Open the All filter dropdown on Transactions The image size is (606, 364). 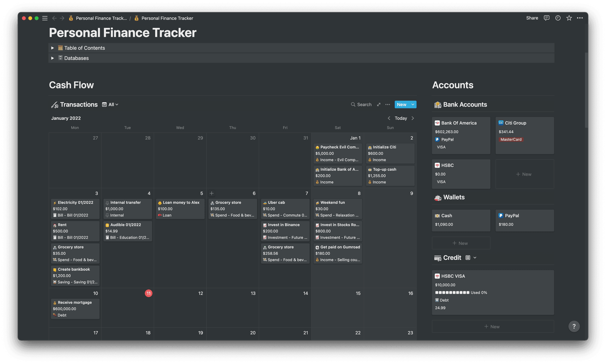(x=110, y=104)
